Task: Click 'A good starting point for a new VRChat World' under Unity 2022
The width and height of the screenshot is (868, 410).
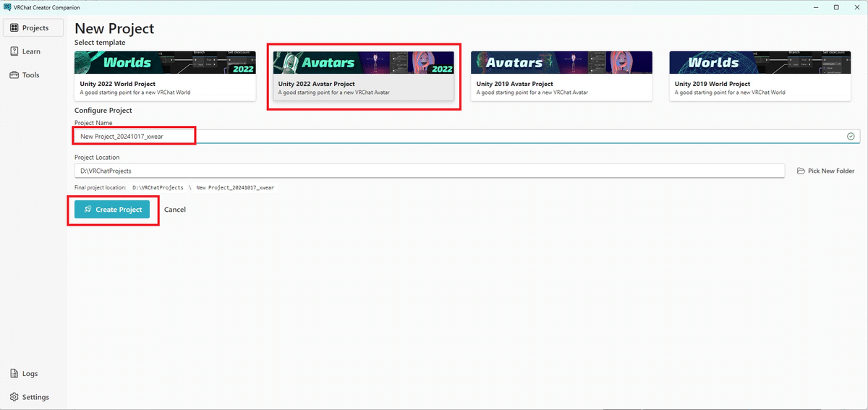Action: tap(135, 93)
